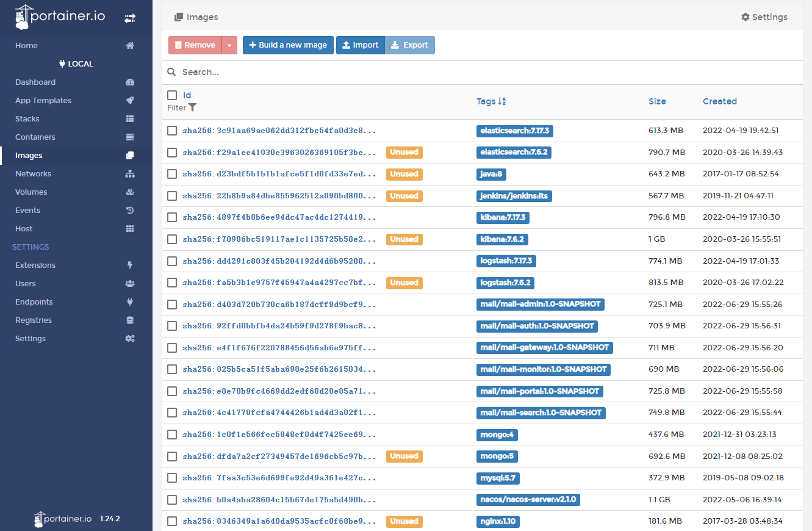Go to Containers in sidebar
Viewport: 812px width, 531px height.
(76, 137)
